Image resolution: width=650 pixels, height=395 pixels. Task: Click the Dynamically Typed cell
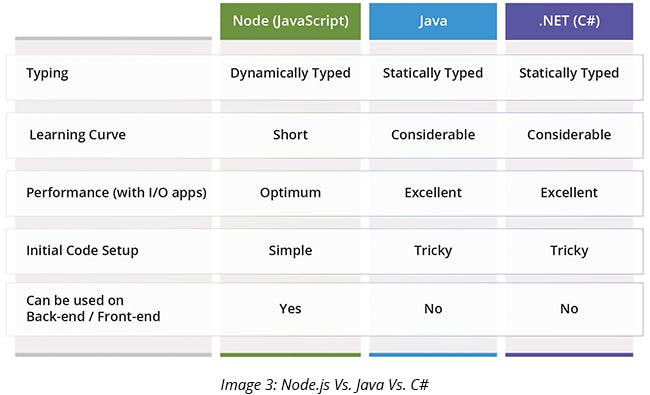click(x=290, y=73)
